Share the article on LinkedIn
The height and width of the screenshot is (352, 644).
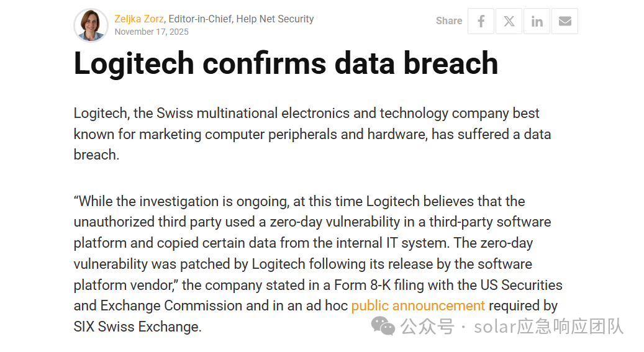click(537, 21)
